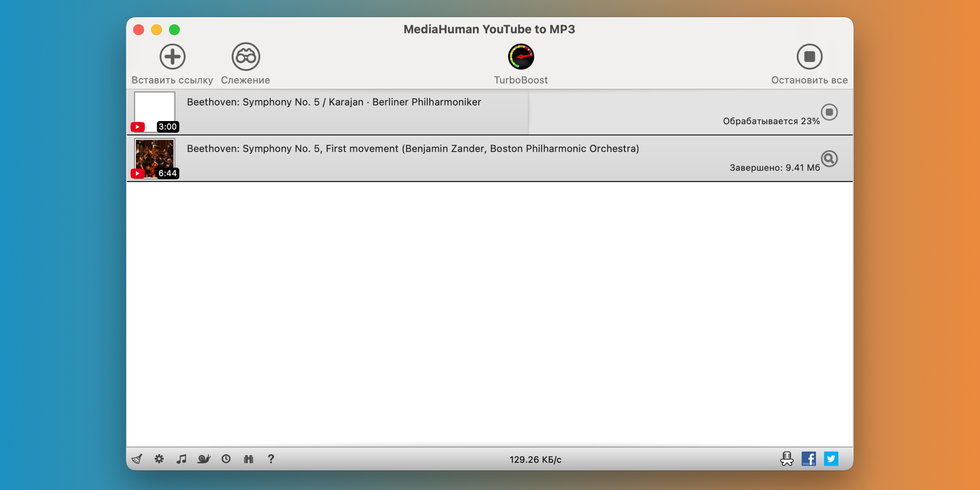The height and width of the screenshot is (490, 980).
Task: Stop the Karajan symphony processing
Action: [829, 112]
